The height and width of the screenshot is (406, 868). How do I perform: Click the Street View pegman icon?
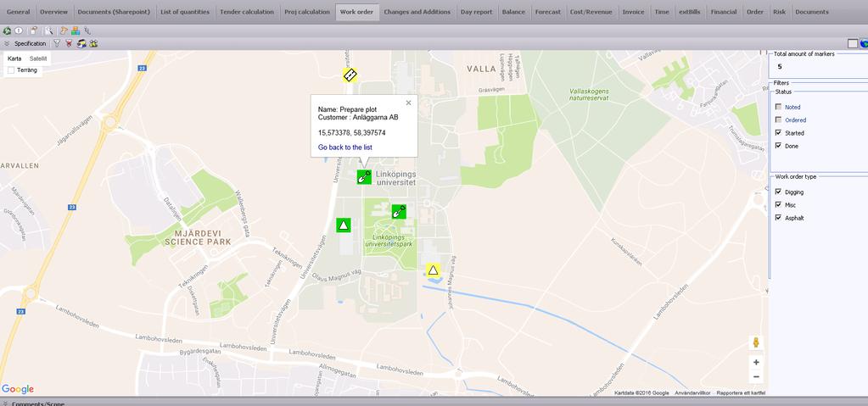coord(756,342)
